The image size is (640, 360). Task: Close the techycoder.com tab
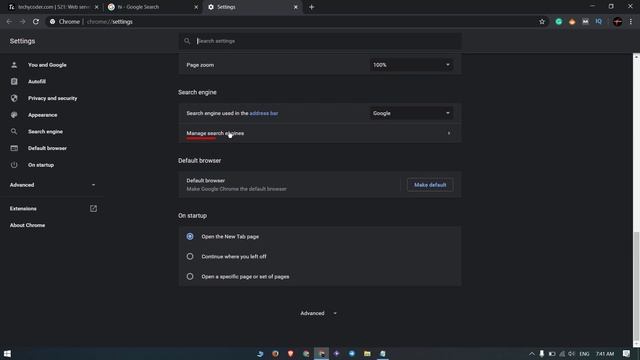tap(96, 7)
